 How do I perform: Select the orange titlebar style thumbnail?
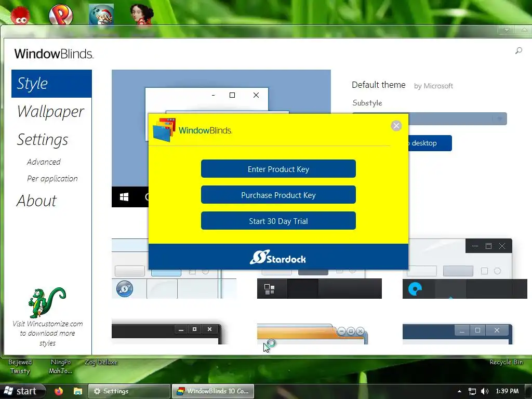pos(312,334)
